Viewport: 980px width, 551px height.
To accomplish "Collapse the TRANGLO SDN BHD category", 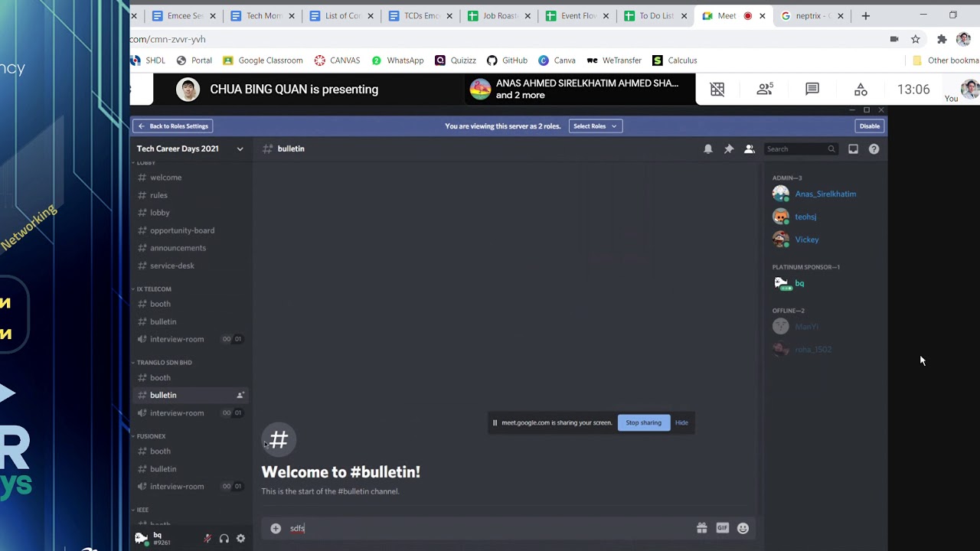I will pos(163,363).
